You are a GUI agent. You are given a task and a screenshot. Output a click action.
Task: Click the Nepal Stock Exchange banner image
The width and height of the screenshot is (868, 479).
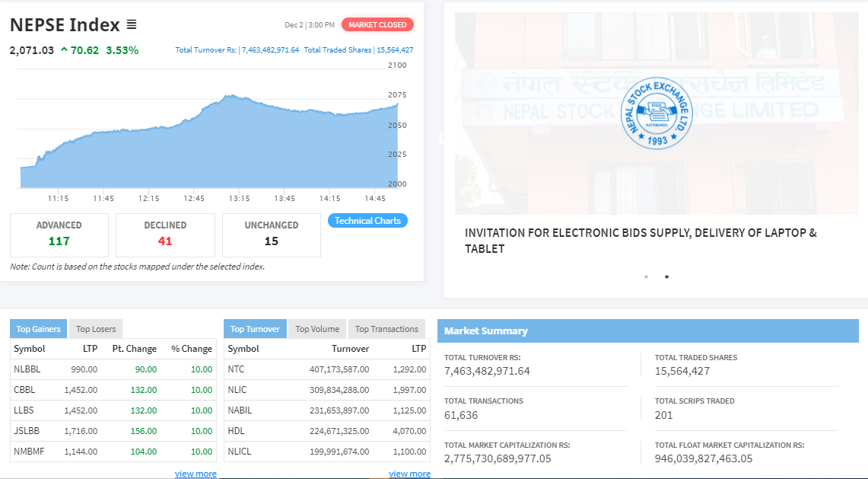(x=657, y=113)
